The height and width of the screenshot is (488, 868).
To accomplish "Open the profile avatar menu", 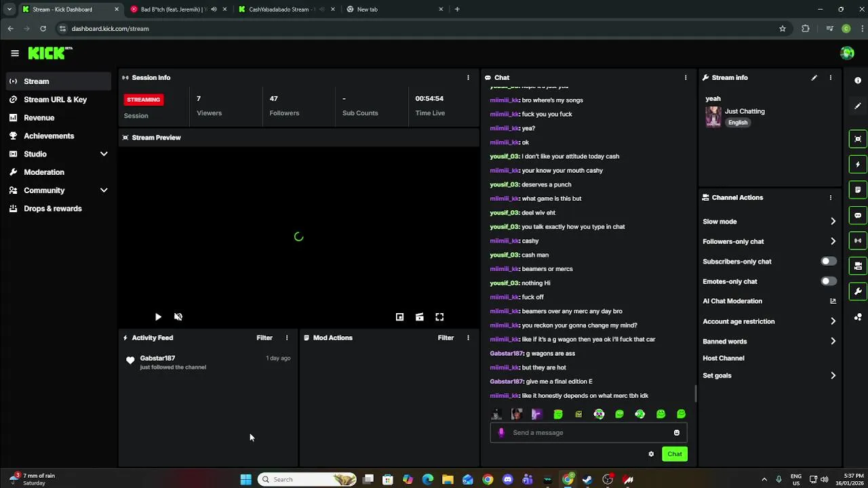I will (847, 53).
